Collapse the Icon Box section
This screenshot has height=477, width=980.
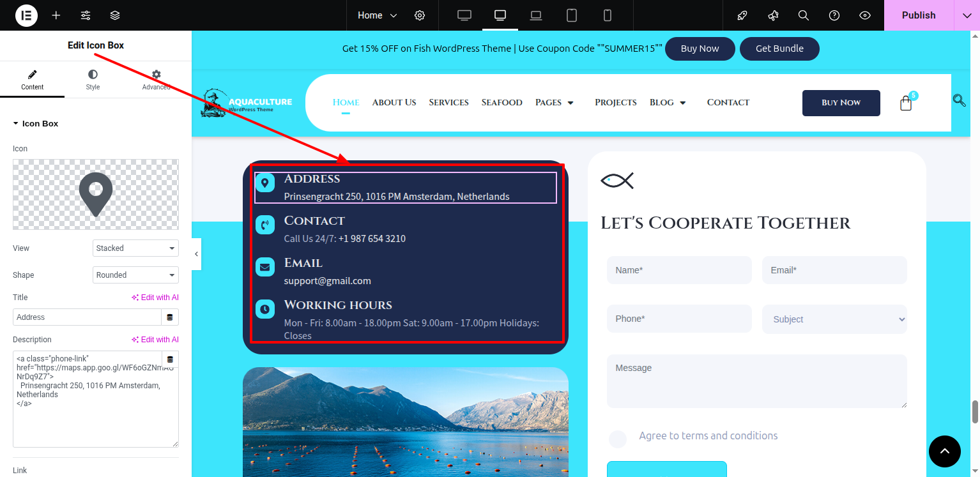coord(16,124)
